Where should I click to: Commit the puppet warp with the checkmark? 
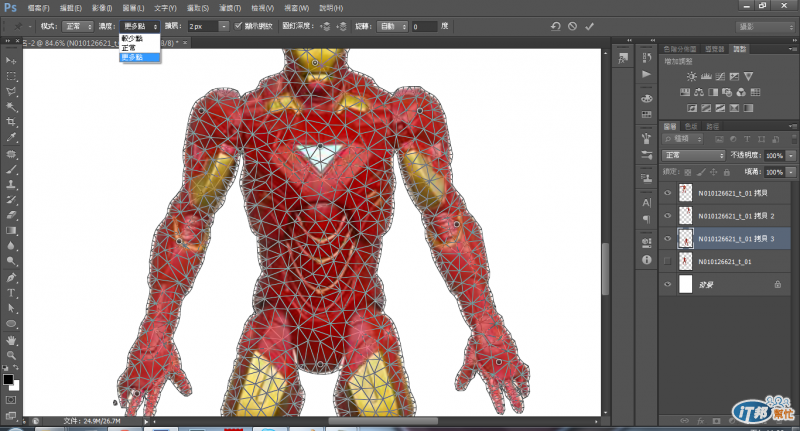click(589, 26)
